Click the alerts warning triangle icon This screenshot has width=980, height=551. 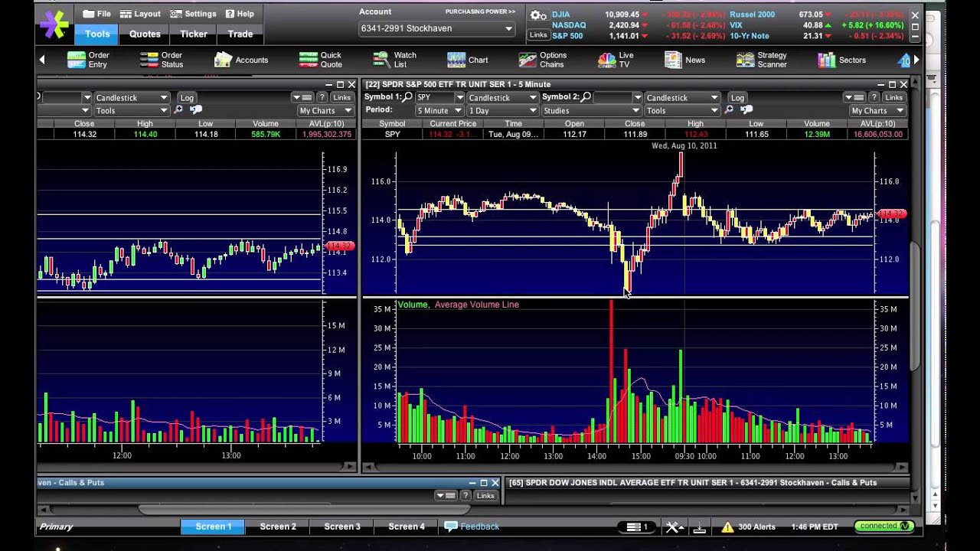coord(727,527)
